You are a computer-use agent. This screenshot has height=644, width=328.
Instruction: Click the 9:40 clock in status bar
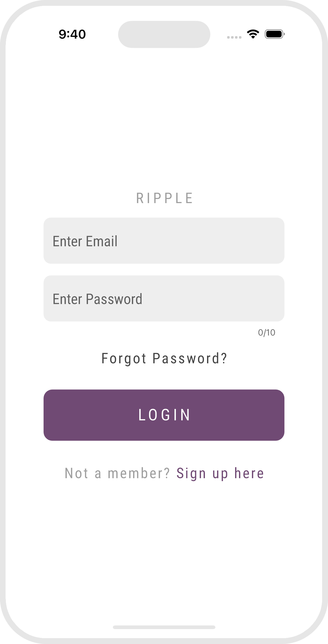tap(72, 34)
